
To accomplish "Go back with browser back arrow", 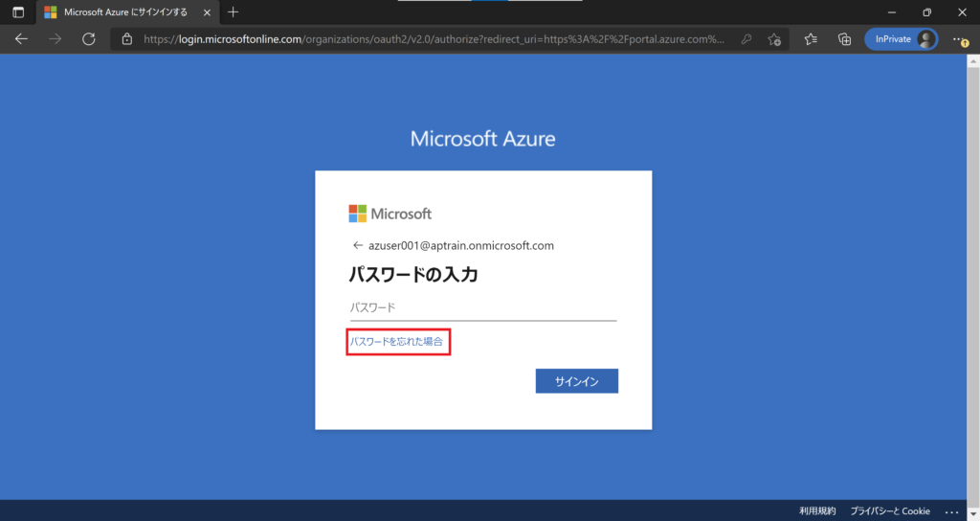I will pyautogui.click(x=21, y=38).
